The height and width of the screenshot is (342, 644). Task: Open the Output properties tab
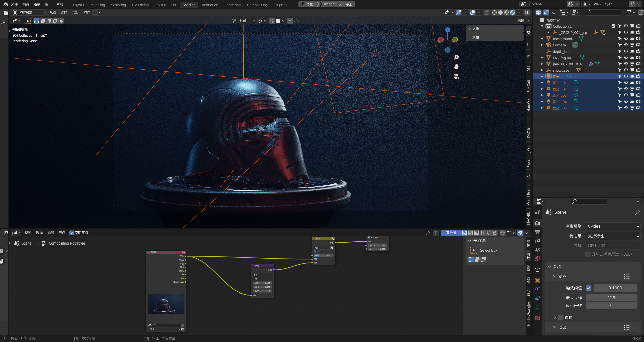(538, 232)
